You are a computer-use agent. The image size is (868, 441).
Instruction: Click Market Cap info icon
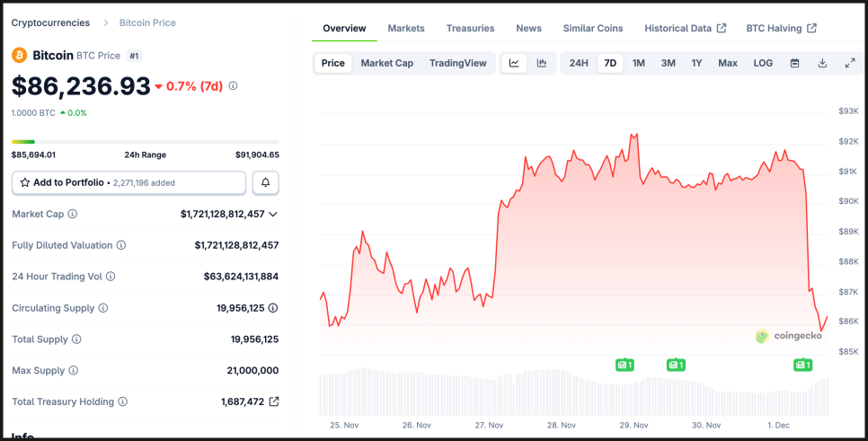pos(73,214)
